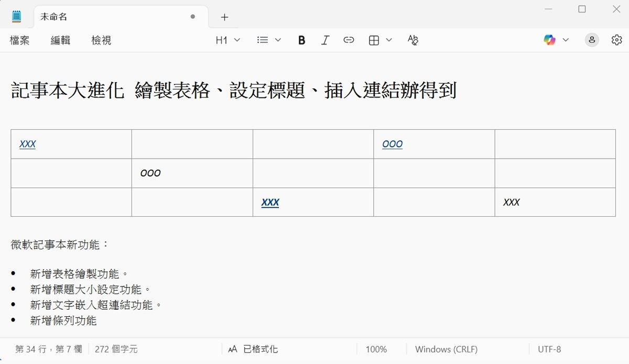The image size is (629, 364).
Task: Click the XXX hyperlink in the first cell
Action: point(27,144)
